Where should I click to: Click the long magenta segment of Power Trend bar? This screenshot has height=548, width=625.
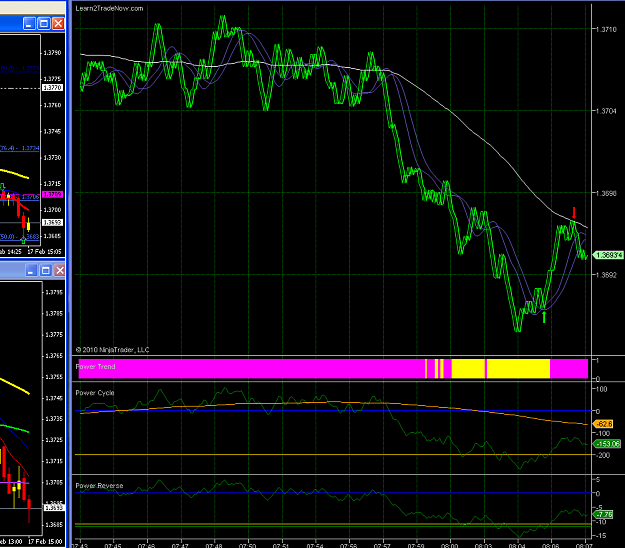[x=252, y=369]
